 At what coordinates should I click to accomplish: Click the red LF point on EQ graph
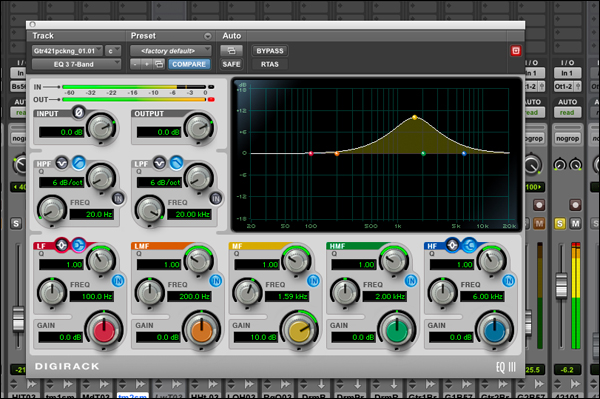tap(311, 153)
